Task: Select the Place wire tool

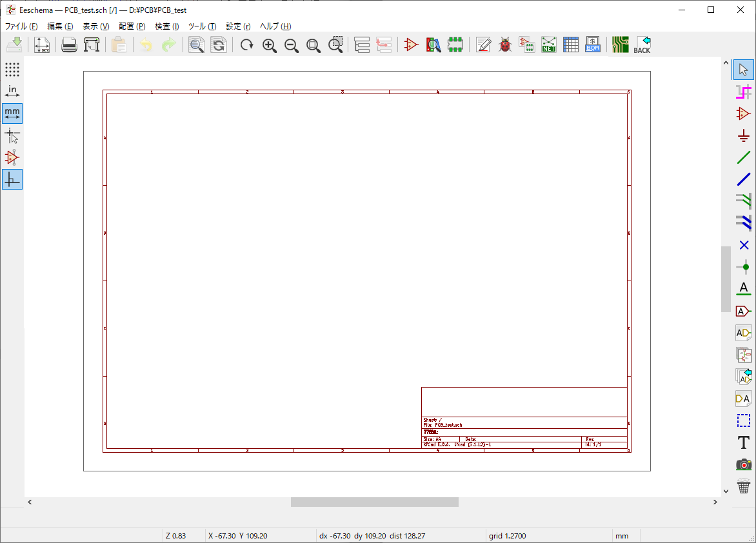Action: [x=744, y=157]
